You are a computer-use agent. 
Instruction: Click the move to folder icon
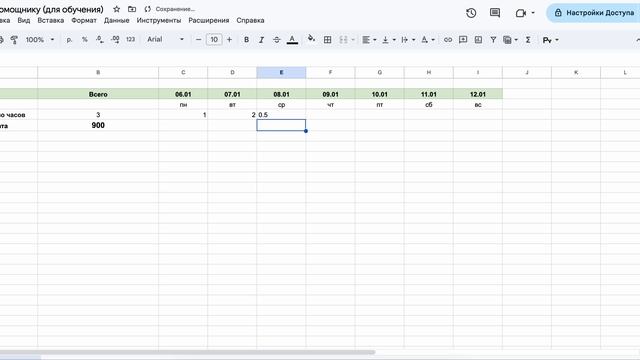coord(132,9)
